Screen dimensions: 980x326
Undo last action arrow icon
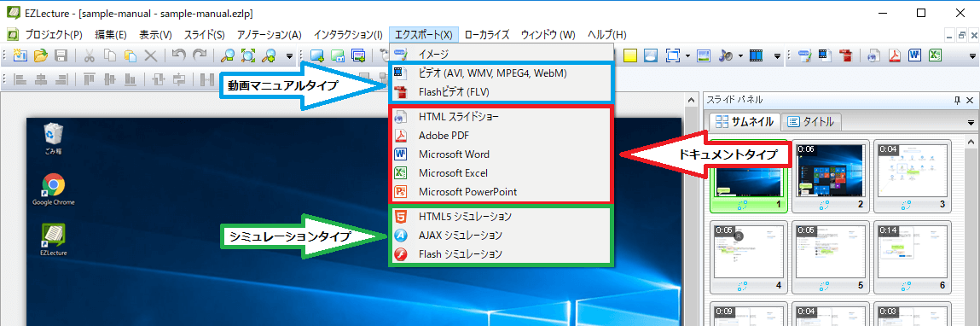(179, 55)
